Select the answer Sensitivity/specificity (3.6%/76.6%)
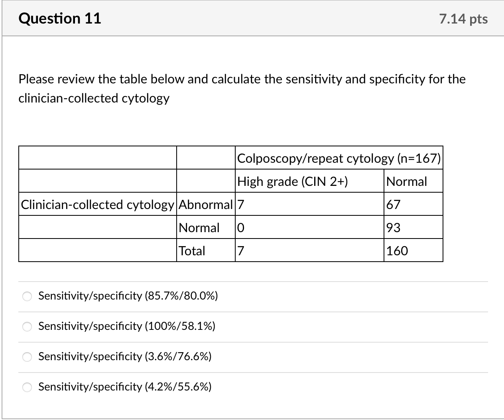Screen dimensions: 504x420 27,357
